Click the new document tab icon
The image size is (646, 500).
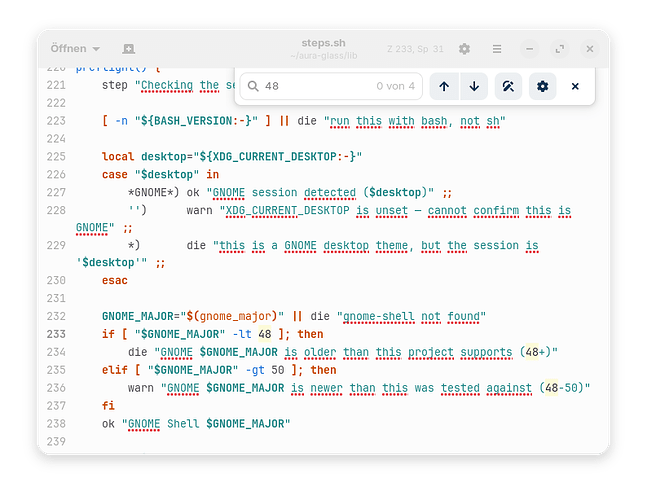pos(129,49)
